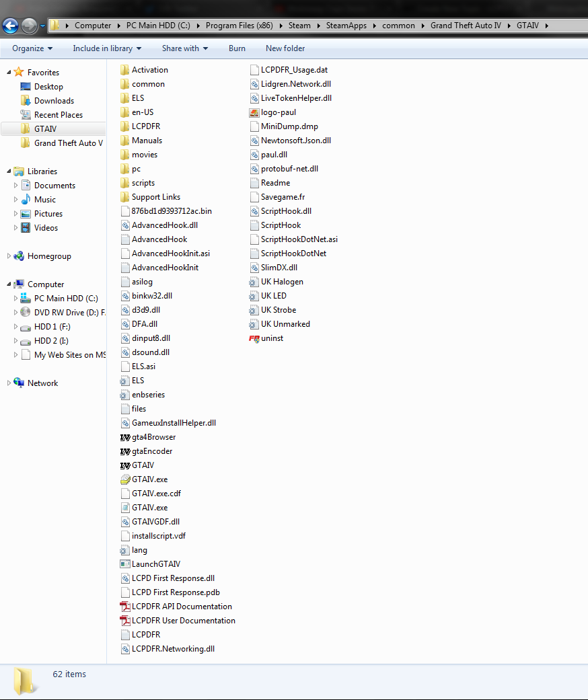Select the GTAIV application IV icon
The width and height of the screenshot is (588, 700).
(x=125, y=465)
